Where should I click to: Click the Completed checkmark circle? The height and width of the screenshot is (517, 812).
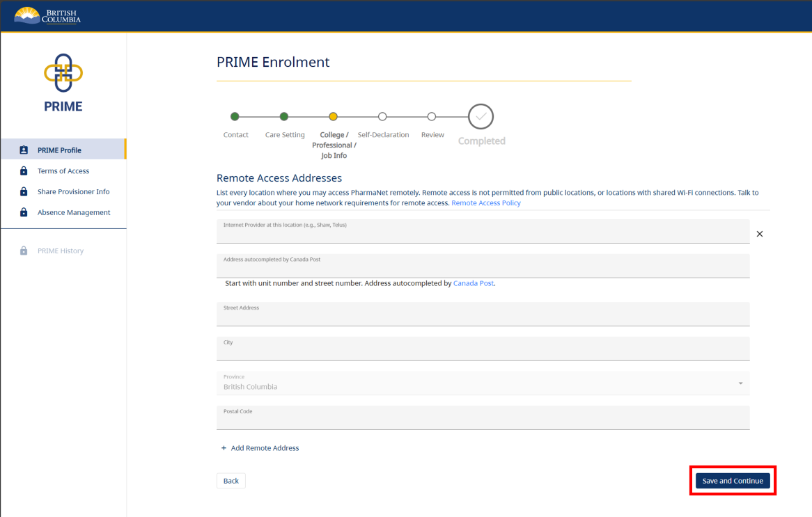(x=481, y=117)
